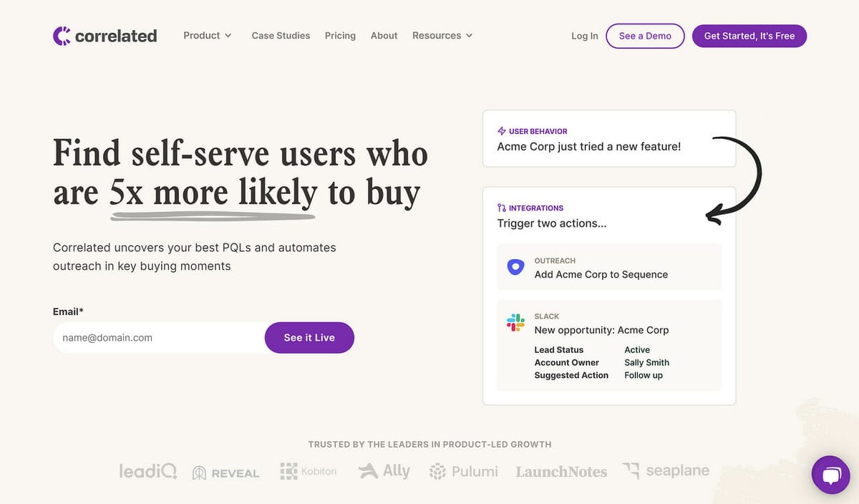Expand the Product dropdown menu
The width and height of the screenshot is (859, 504).
click(x=208, y=36)
